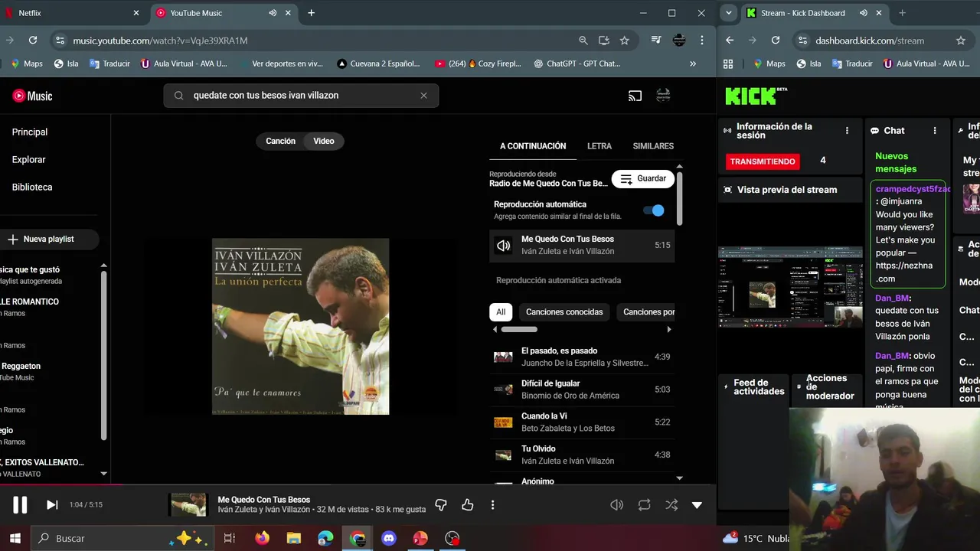Viewport: 980px width, 551px height.
Task: Click the search magnifier icon in search box
Action: click(x=178, y=96)
